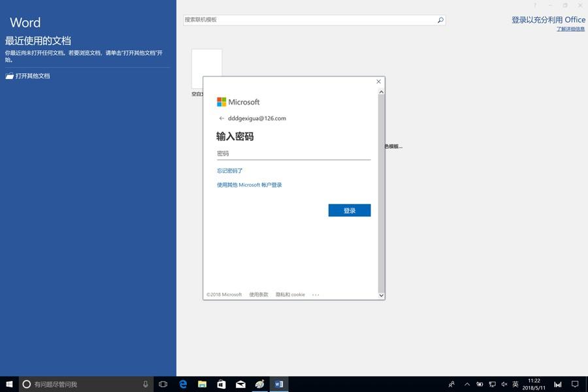Click the blue 登录 button
The image size is (588, 392).
click(x=350, y=210)
